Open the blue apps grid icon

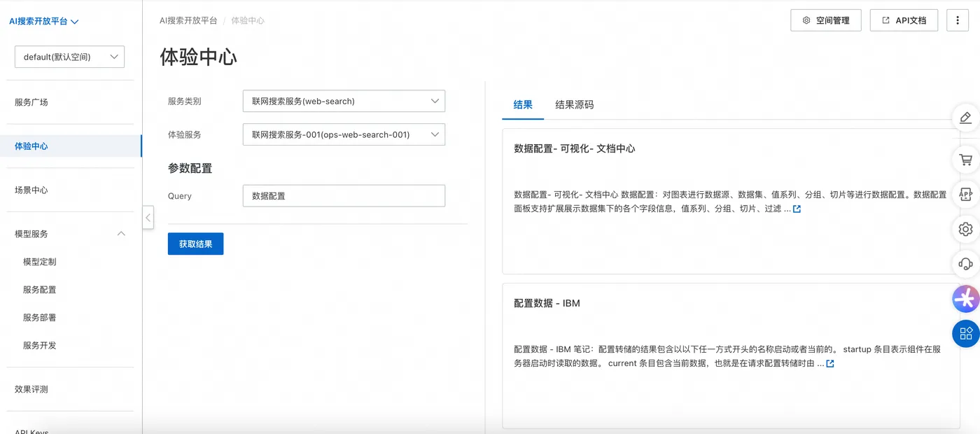point(966,333)
